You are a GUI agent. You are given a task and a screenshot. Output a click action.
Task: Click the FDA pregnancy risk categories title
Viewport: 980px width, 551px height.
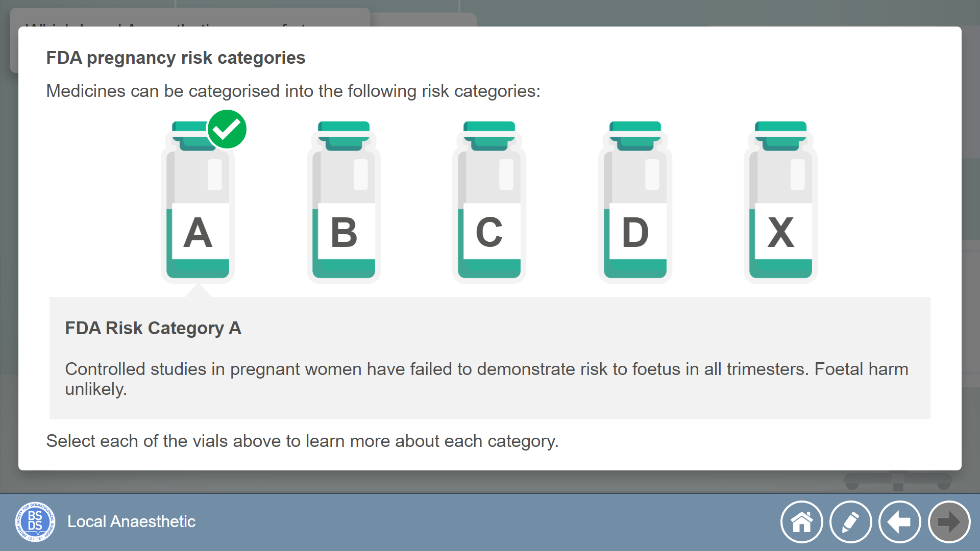176,58
